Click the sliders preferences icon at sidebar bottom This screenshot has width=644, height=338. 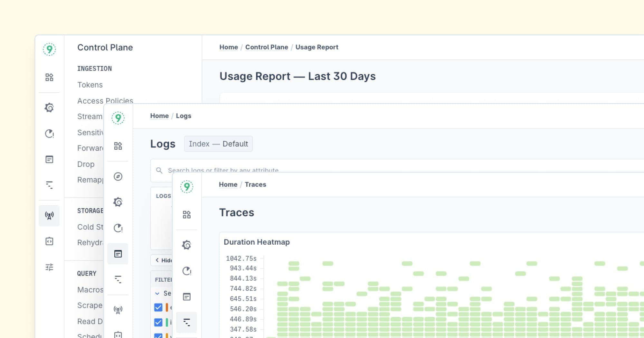coord(49,267)
